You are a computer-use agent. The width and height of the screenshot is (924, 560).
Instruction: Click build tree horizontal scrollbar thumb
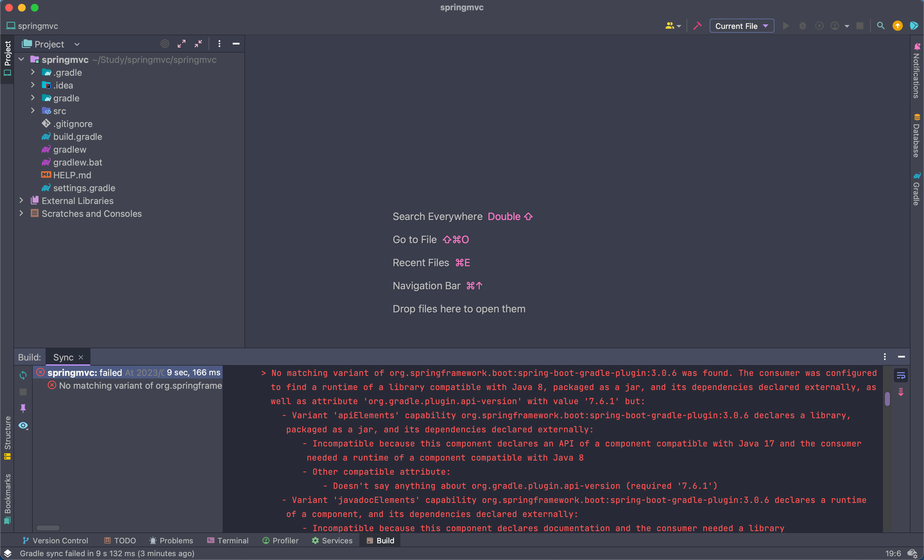pos(48,527)
